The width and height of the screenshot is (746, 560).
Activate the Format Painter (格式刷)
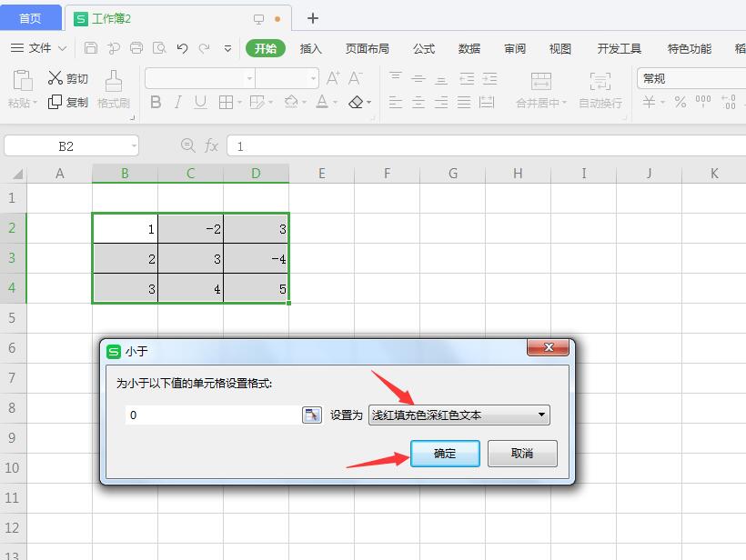(113, 89)
